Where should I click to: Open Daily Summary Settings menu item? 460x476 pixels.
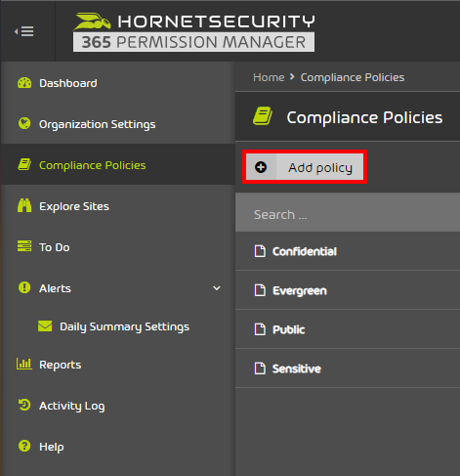[124, 326]
